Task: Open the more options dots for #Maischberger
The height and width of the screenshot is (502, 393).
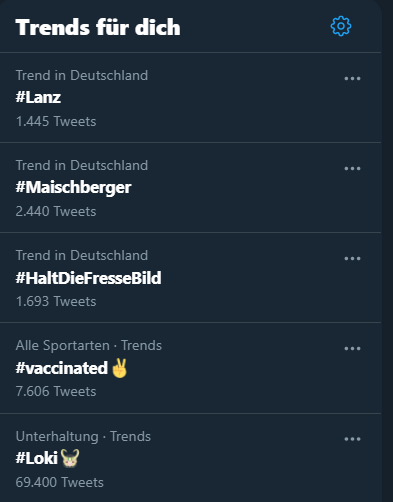Action: click(x=352, y=169)
